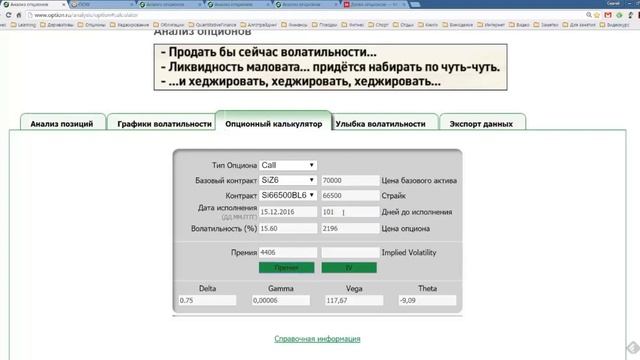Viewport: 640px width, 360px height.
Task: Open the Learning bookmarks folder
Action: pos(23,25)
